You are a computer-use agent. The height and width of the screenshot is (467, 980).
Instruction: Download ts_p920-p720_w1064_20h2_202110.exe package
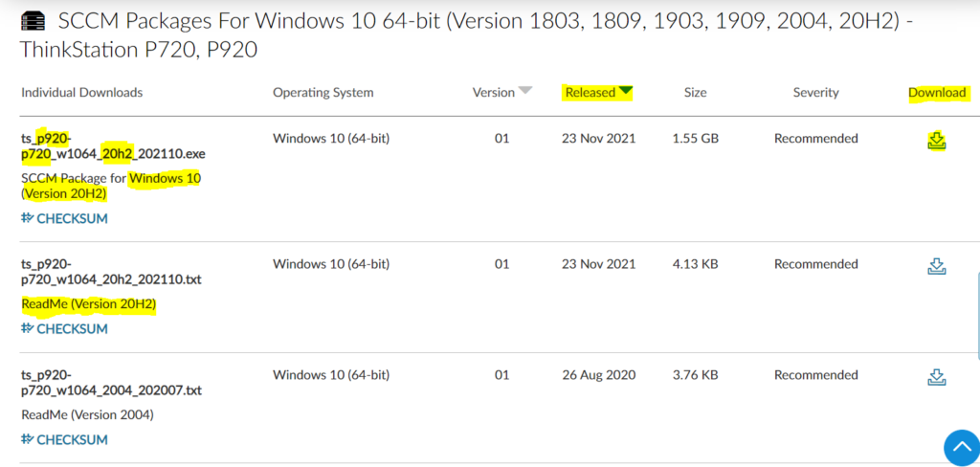click(x=936, y=141)
